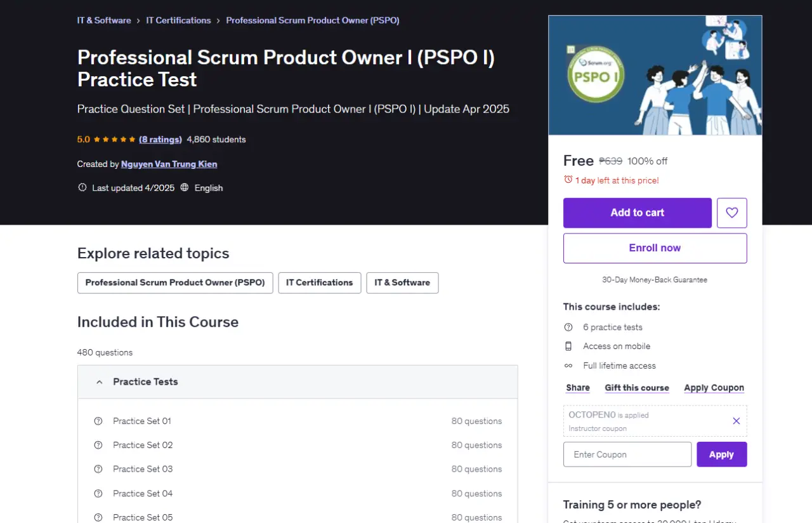Click the 1 day left at this price text
The height and width of the screenshot is (523, 812).
[x=617, y=180]
